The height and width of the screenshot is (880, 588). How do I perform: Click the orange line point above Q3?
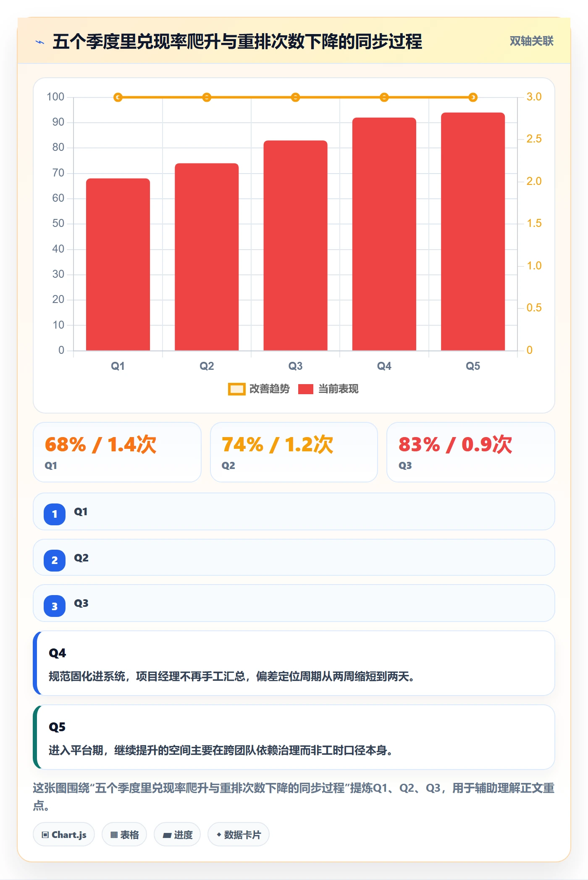[295, 97]
